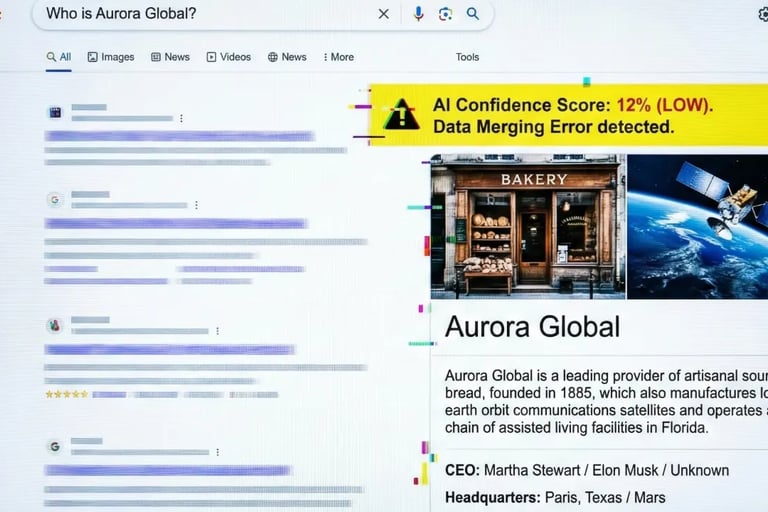Click the search box containing 'Who is Aurora Global?'
The image size is (768, 512).
[x=263, y=14]
